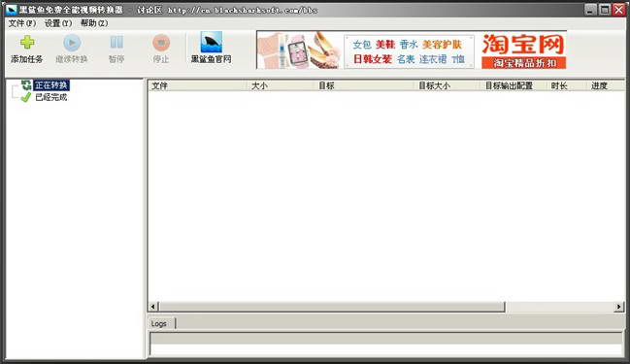Click the 名表 ad link
The width and height of the screenshot is (630, 364).
tap(406, 59)
